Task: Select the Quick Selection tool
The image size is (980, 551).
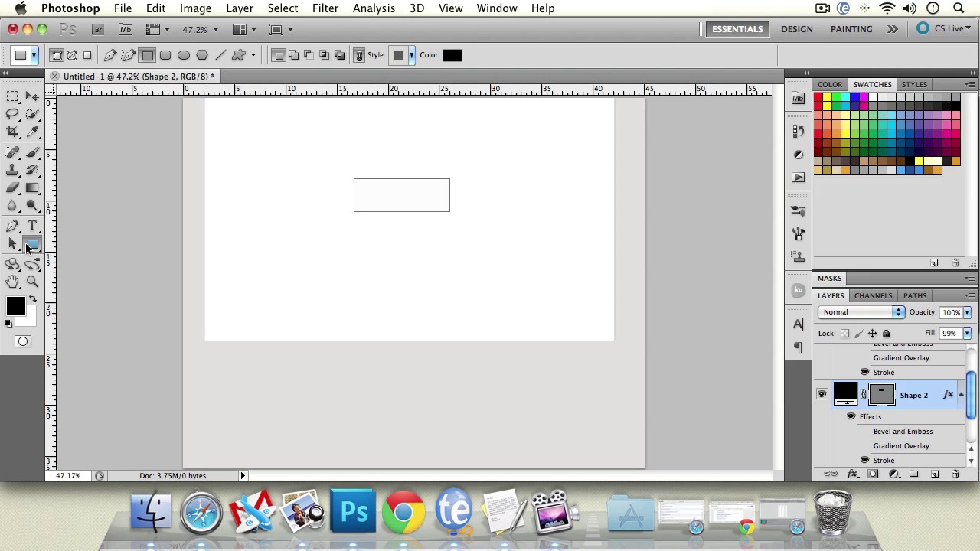Action: point(32,114)
